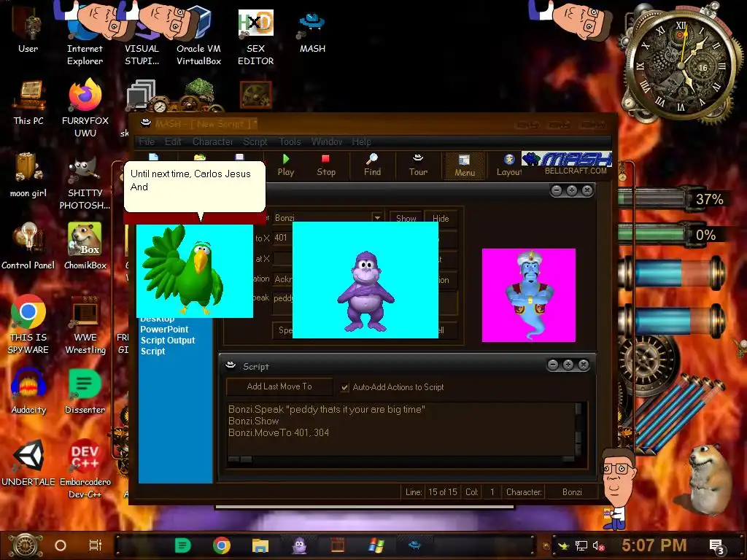The image size is (747, 560).
Task: Open Find with the magnifier icon
Action: (x=372, y=166)
